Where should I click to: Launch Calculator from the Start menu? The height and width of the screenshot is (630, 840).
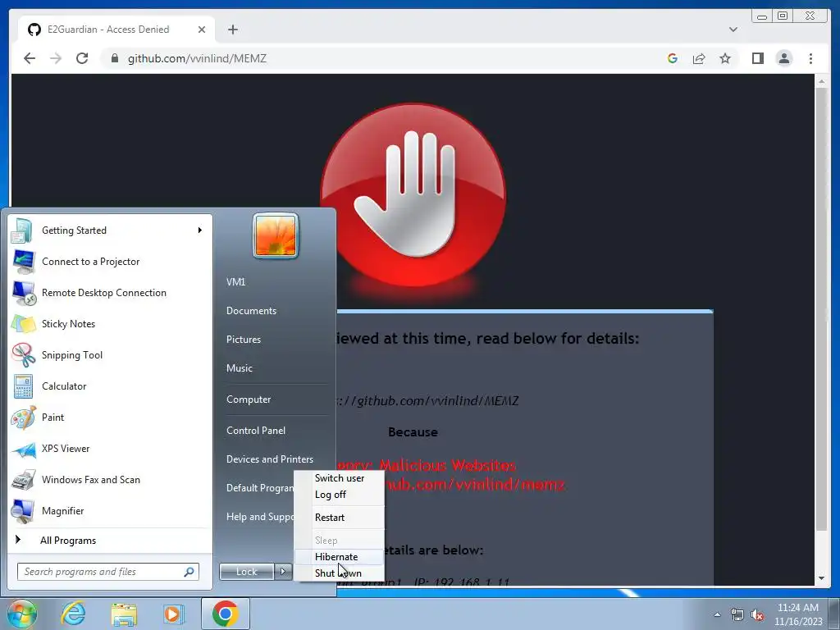coord(110,386)
